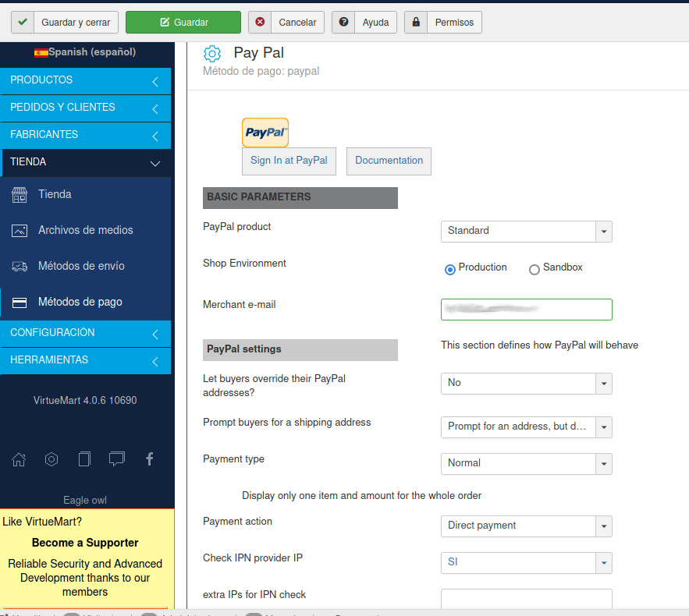Click the green Guardar button

pos(183,22)
